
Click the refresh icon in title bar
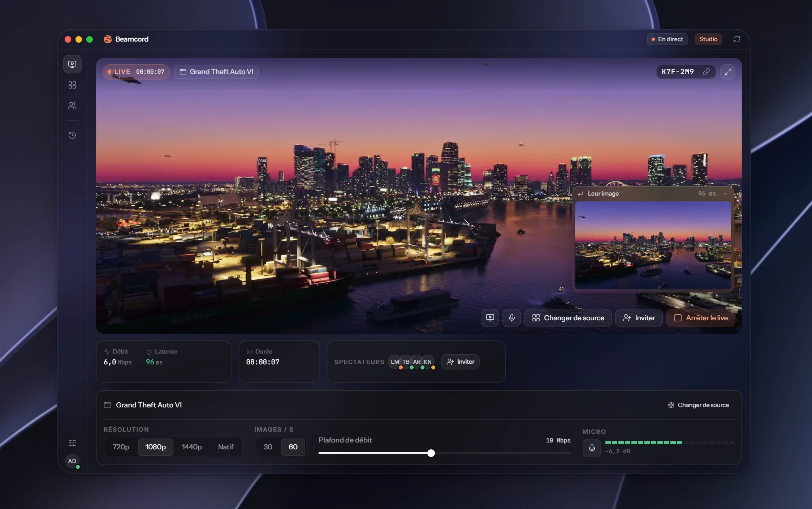pos(737,39)
